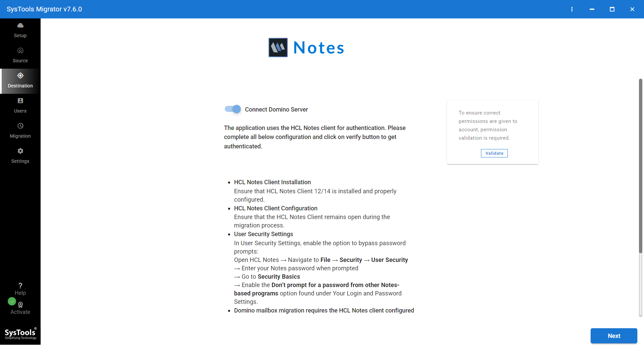Image resolution: width=644 pixels, height=345 pixels.
Task: Minimize the SysTools Migrator window
Action: click(x=592, y=9)
